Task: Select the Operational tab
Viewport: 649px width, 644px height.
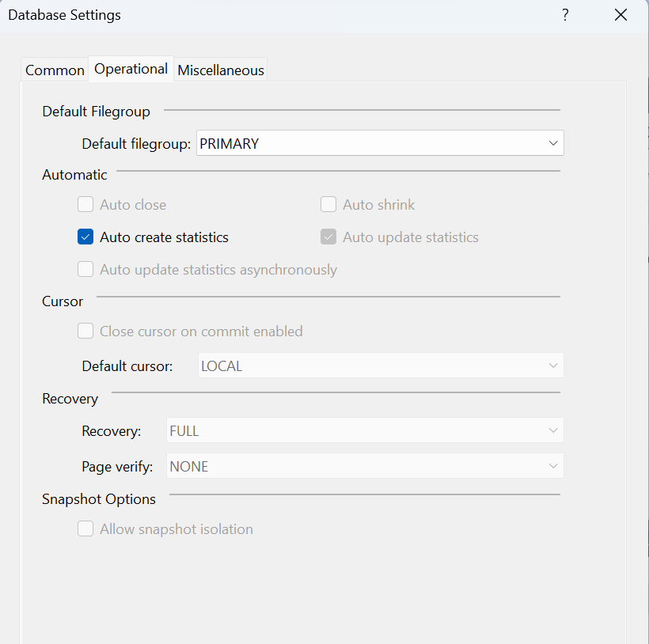Action: [130, 69]
